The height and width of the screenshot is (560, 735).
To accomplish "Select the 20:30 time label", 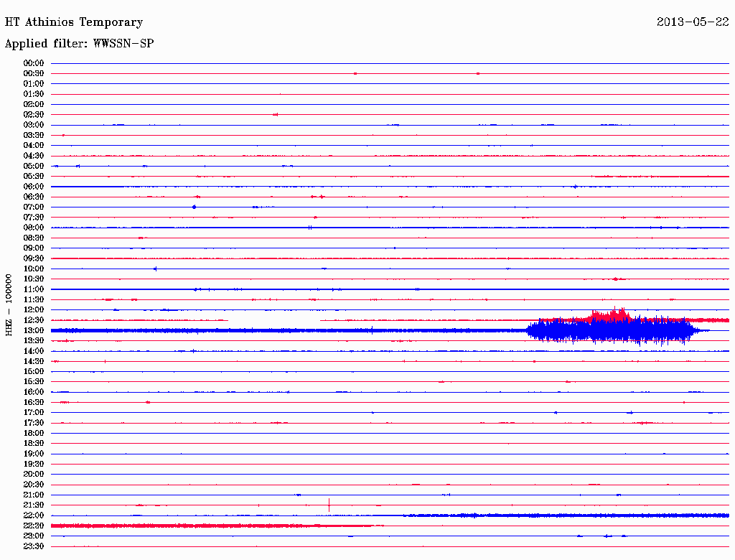I will click(x=34, y=485).
